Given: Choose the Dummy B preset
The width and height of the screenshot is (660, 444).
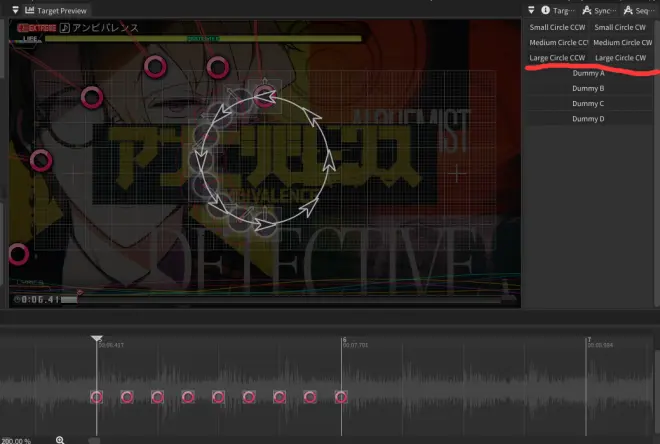Looking at the screenshot, I should pos(588,88).
